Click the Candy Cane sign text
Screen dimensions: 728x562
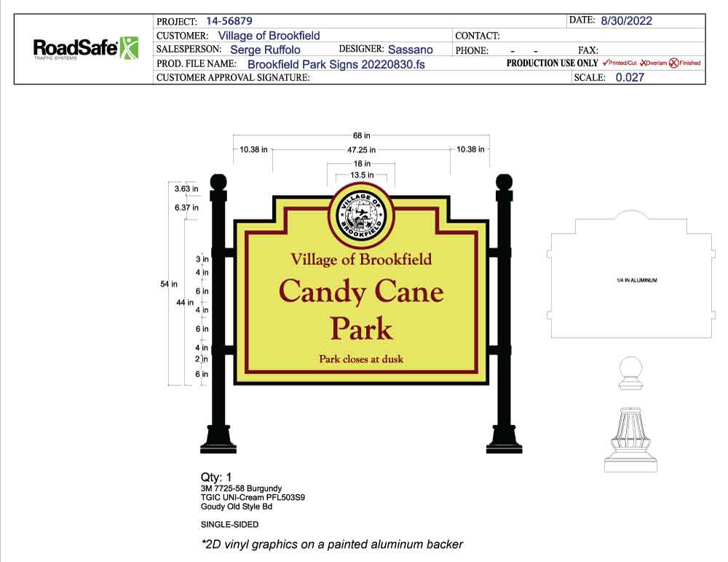click(x=361, y=292)
